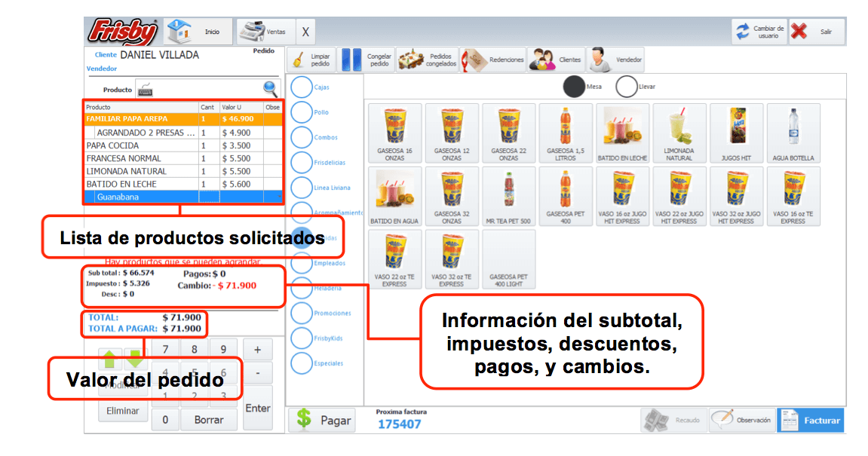
Task: Add Gaseosa Pet 400 product
Action: coord(565,197)
